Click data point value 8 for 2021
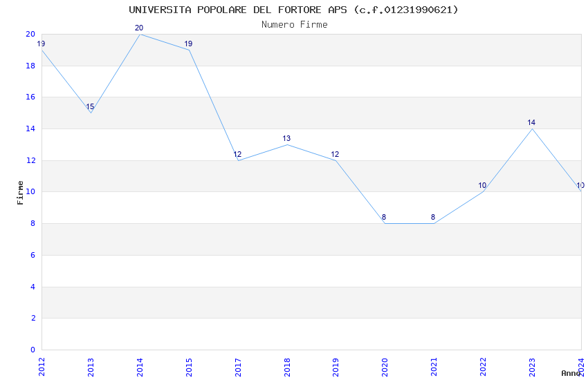This screenshot has width=588, height=380. point(433,217)
